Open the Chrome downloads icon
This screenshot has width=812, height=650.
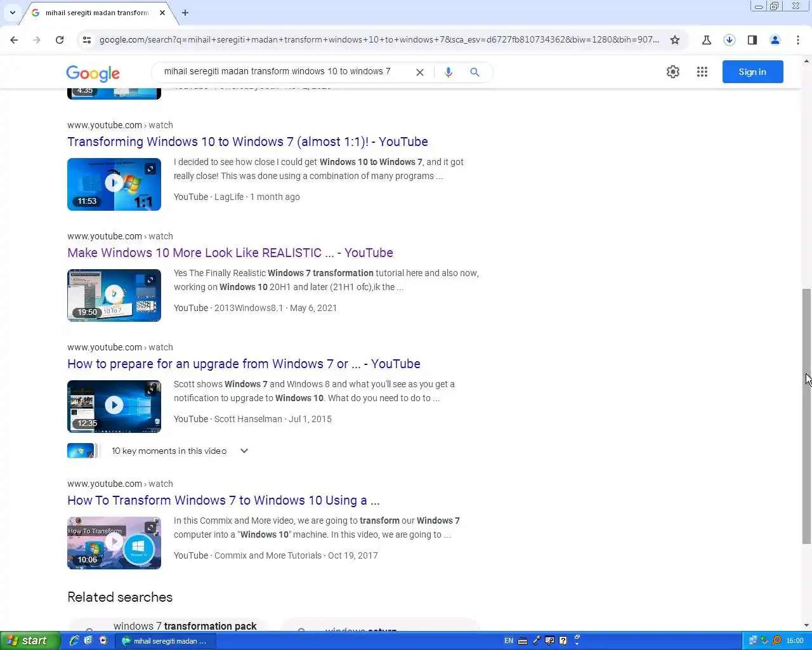pos(730,40)
